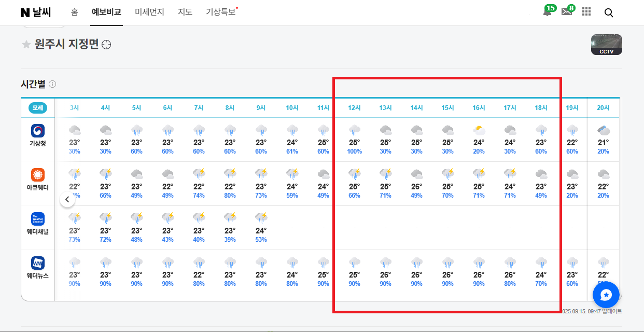Click the 아큐웨더 provider logo
The height and width of the screenshot is (332, 644).
click(38, 175)
